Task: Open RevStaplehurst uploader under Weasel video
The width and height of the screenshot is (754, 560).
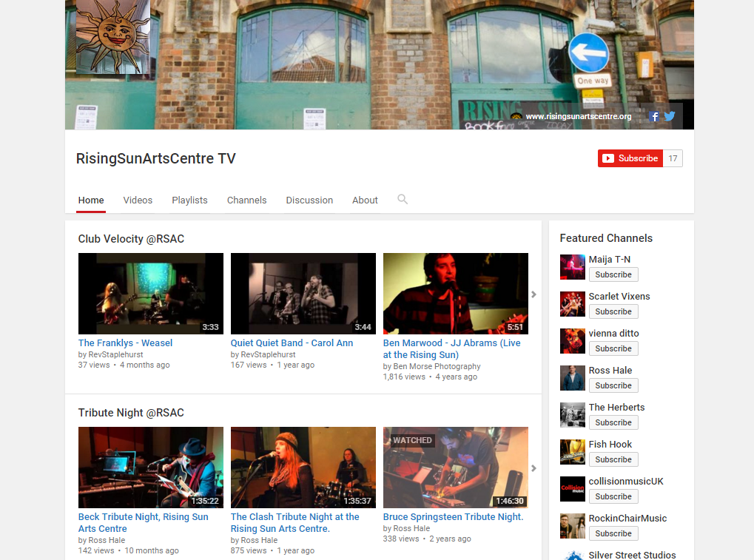Action: (x=115, y=355)
